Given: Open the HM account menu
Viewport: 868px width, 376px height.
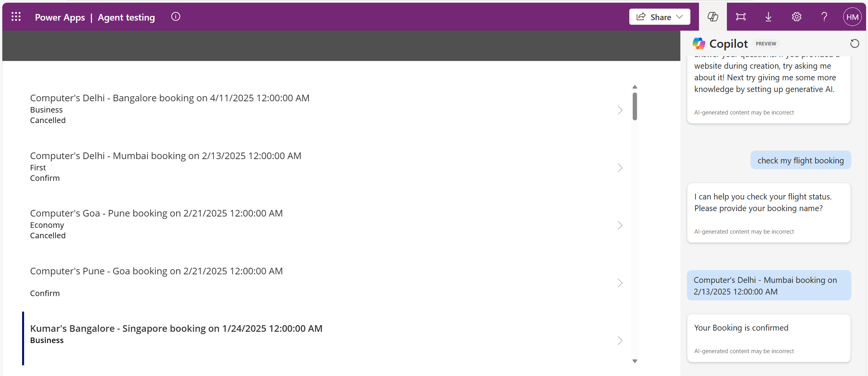Looking at the screenshot, I should tap(852, 17).
